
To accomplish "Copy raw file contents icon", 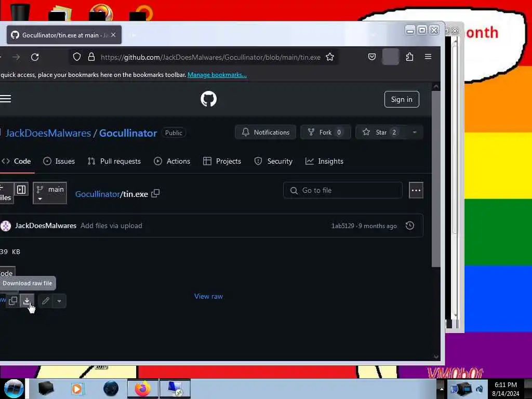I will (13, 301).
